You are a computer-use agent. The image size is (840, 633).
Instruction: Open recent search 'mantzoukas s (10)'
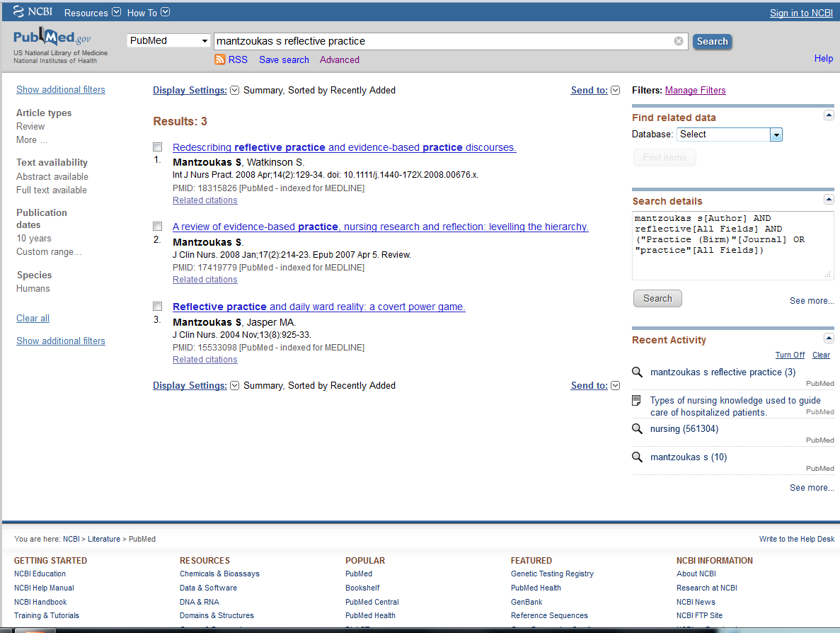[x=689, y=457]
